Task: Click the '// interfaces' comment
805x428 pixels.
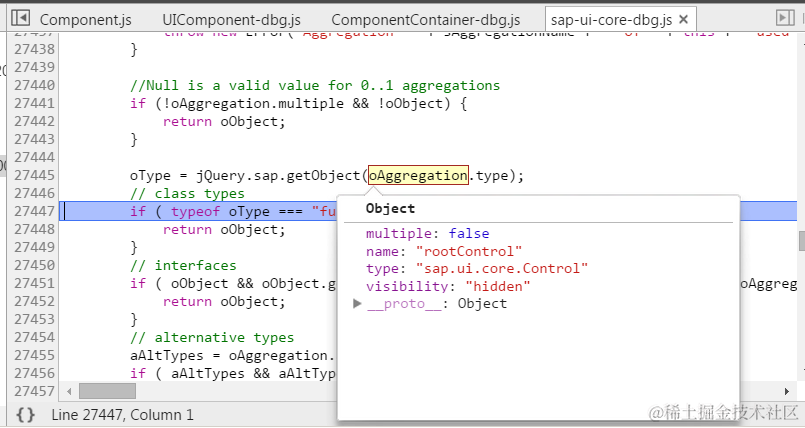Action: coord(183,265)
